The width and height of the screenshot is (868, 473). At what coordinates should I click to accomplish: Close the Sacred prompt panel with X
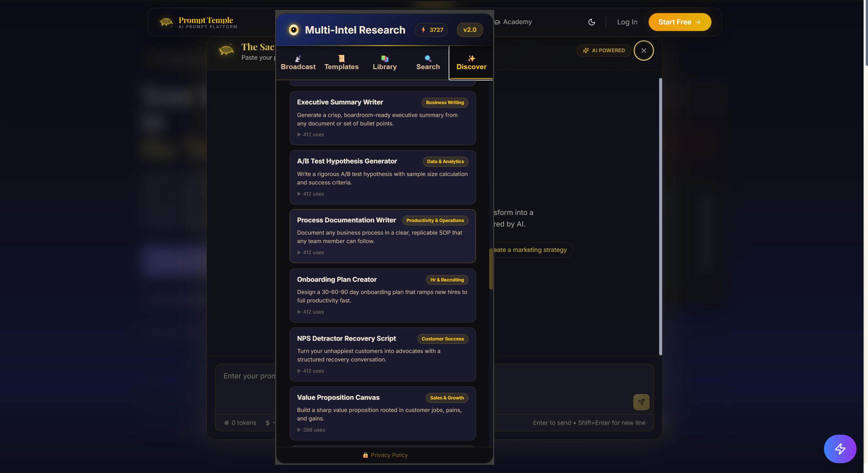point(643,51)
